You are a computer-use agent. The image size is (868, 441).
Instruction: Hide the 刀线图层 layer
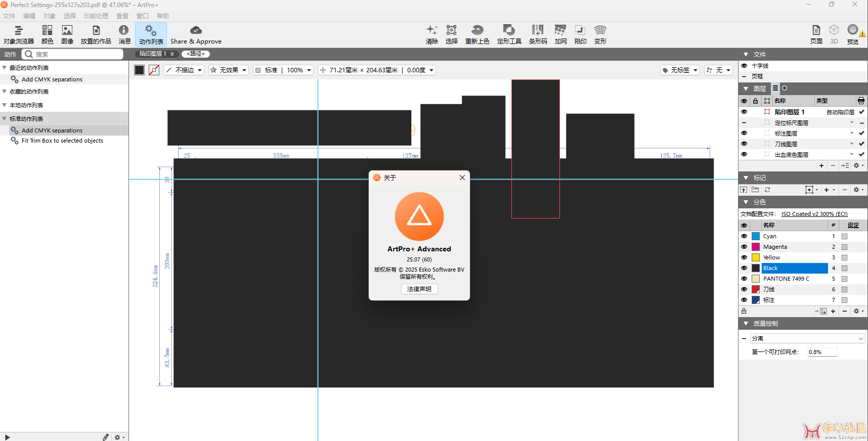(x=744, y=144)
